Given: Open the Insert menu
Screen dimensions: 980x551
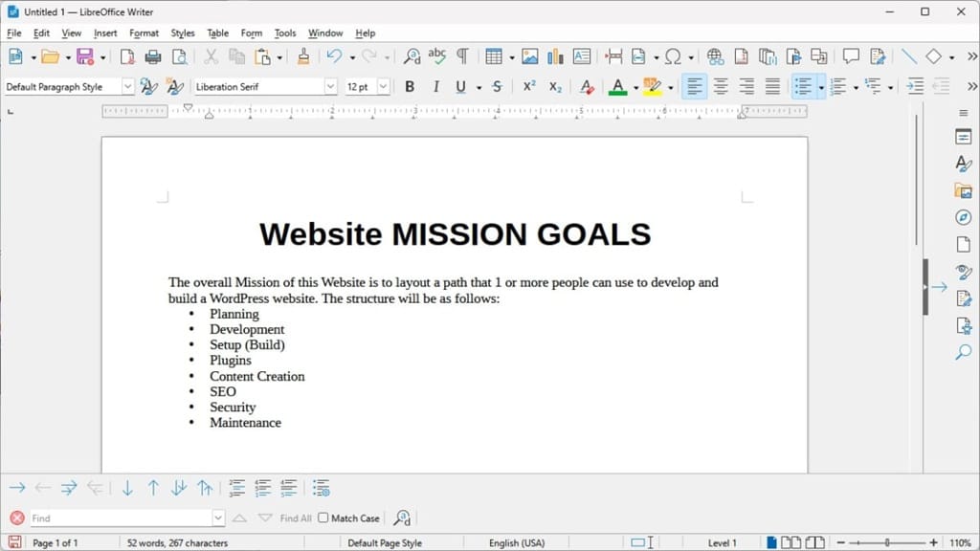Looking at the screenshot, I should click(x=104, y=33).
